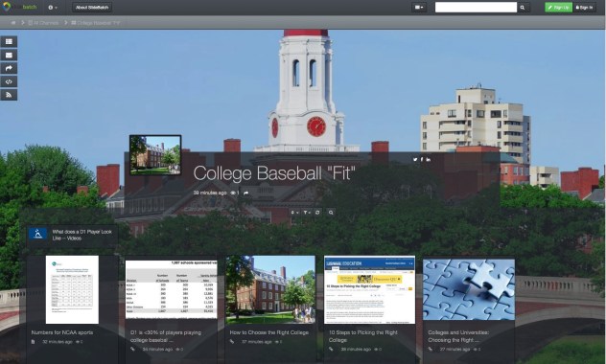Click the Numbers for NCAA sports title
This screenshot has width=606, height=364.
coord(62,332)
